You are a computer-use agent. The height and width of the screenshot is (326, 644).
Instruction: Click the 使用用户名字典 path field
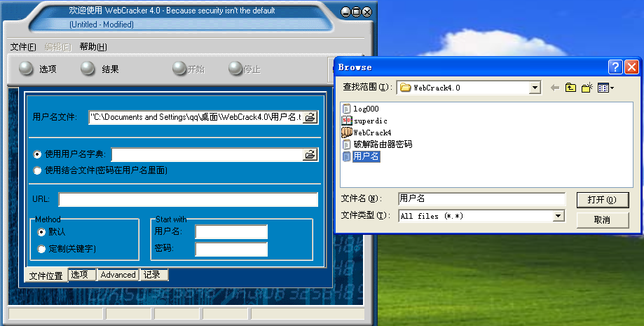click(207, 154)
